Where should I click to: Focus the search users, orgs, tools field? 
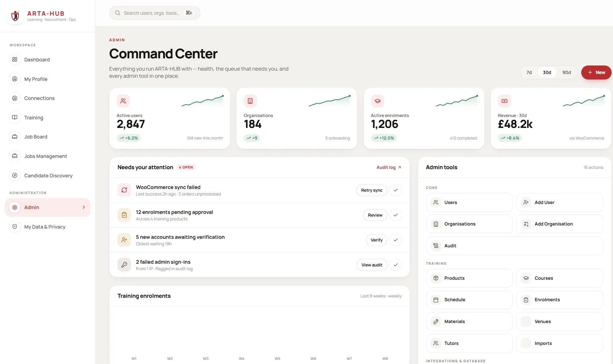click(155, 13)
